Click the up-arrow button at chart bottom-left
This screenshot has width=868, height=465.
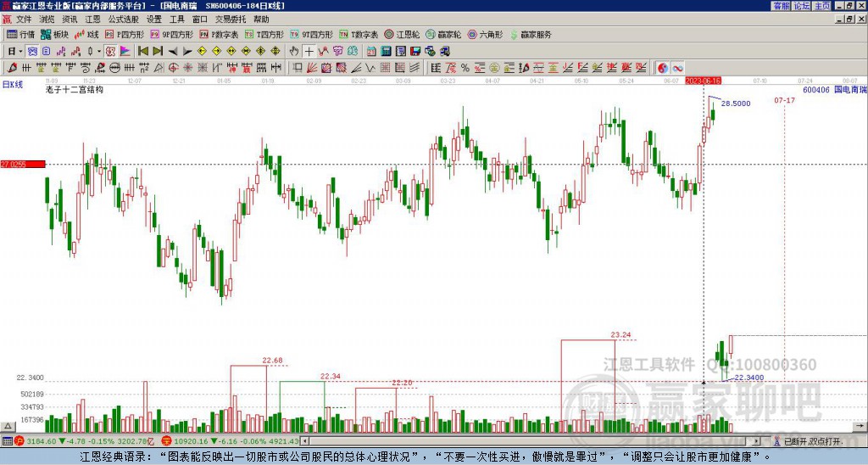tap(7, 426)
